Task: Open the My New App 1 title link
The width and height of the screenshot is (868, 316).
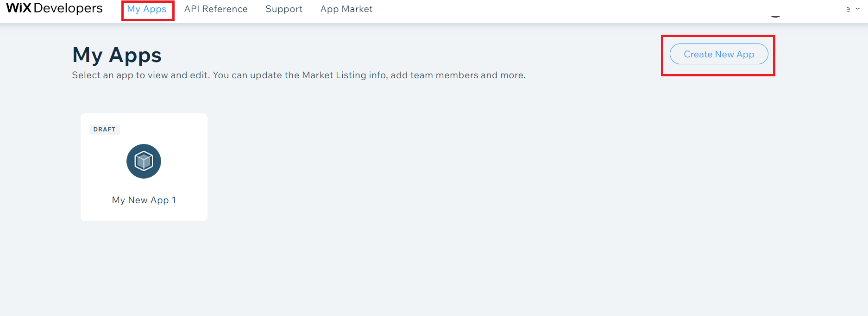Action: [x=144, y=200]
